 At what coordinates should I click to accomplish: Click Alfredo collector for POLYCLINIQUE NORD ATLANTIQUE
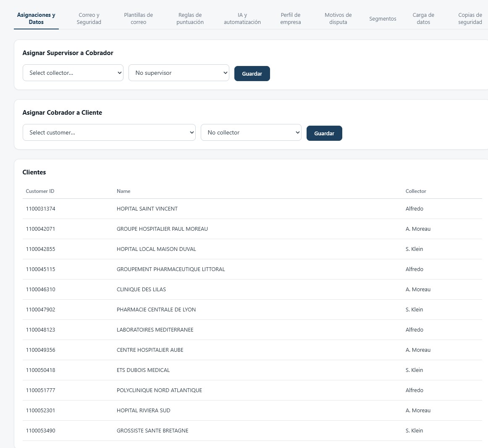pos(414,390)
